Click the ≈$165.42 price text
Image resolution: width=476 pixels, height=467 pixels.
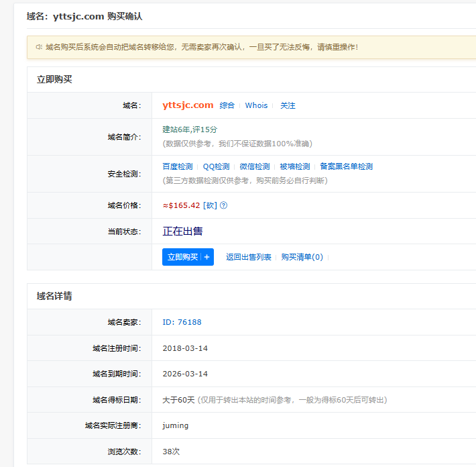tap(182, 205)
